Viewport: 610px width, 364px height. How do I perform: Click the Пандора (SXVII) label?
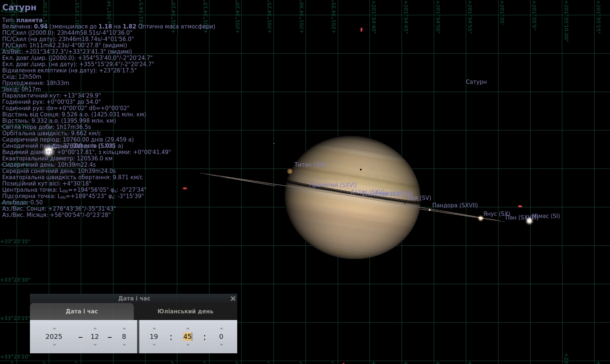[455, 205]
